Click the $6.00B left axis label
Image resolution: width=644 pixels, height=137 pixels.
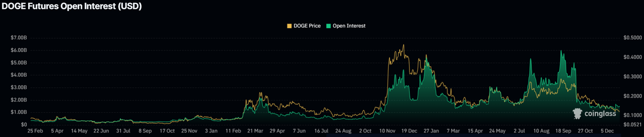(19, 50)
